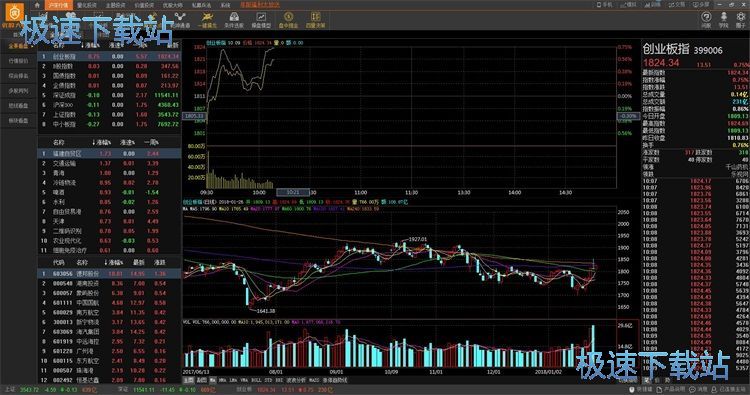
Task: Click the home icon in top menu
Action: coord(37,5)
